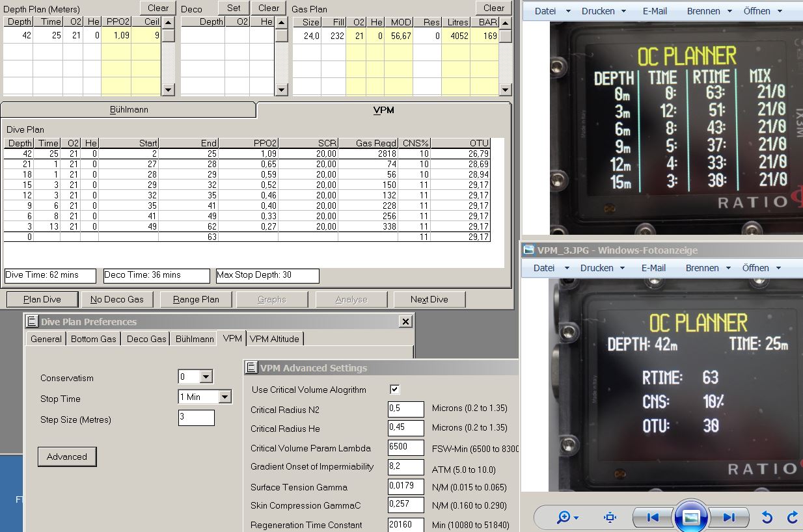The width and height of the screenshot is (803, 532).
Task: Skip to the next photo
Action: (x=729, y=518)
